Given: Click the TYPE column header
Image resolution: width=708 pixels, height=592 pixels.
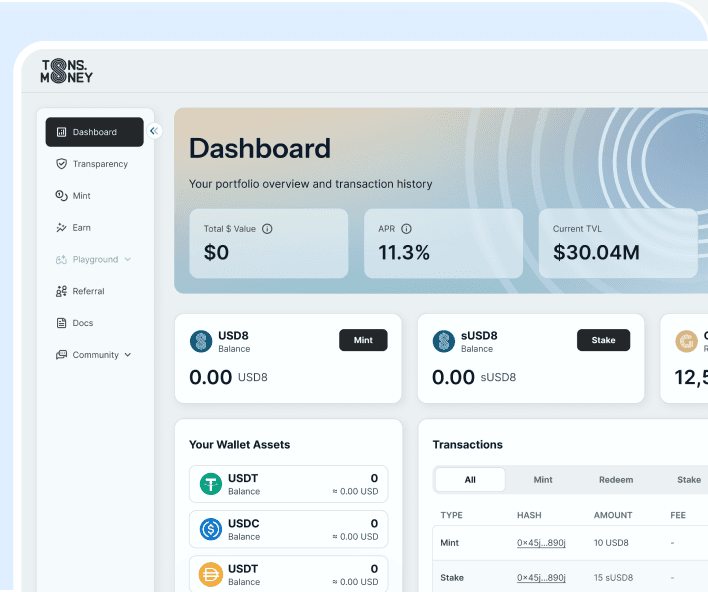Looking at the screenshot, I should pos(452,515).
